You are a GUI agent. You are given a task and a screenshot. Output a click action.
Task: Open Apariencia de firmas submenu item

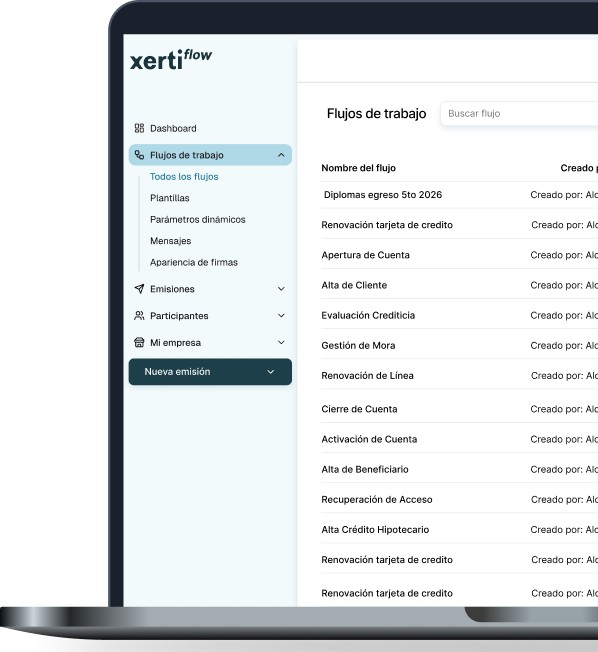pos(194,262)
